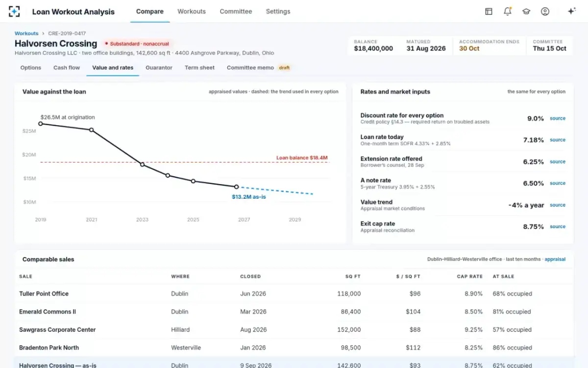Open source for Value trend

tap(558, 205)
